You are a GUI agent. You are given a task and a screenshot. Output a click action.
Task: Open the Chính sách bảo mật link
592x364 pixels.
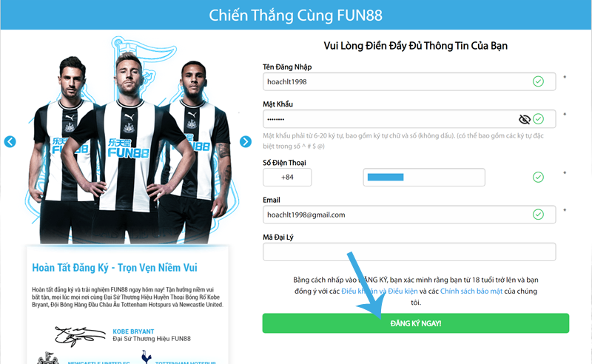point(471,291)
